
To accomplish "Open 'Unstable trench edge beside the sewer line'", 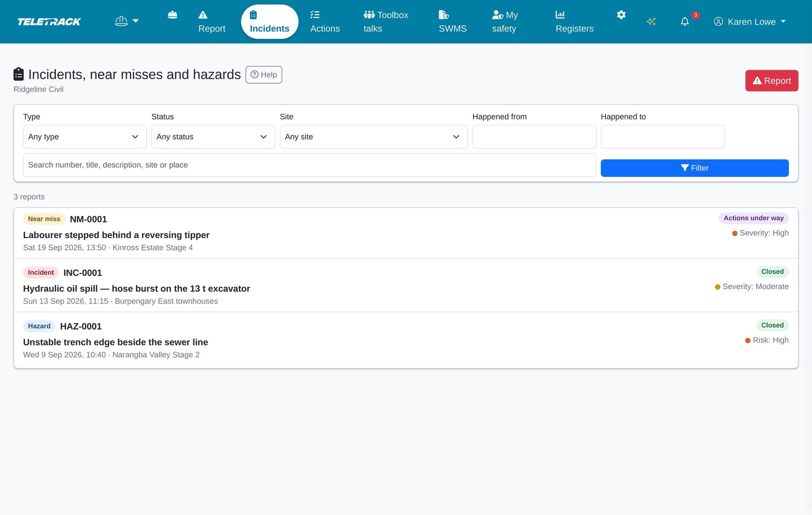I will point(116,342).
